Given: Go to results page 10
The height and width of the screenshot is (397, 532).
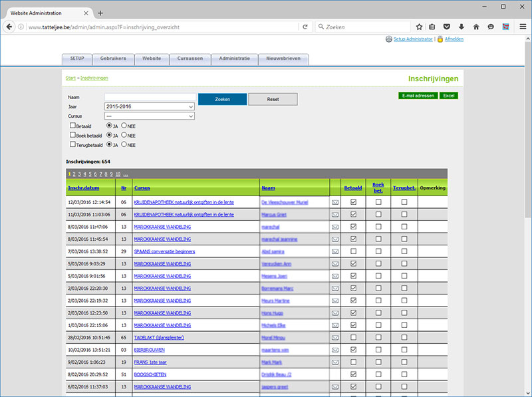Looking at the screenshot, I should coord(118,174).
